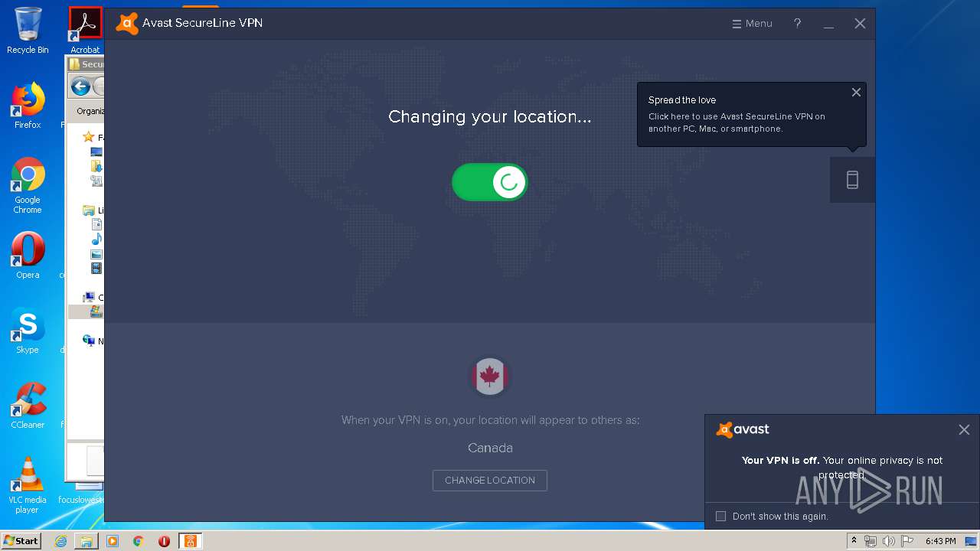Close the Avast VPN off notification
980x551 pixels.
click(964, 430)
